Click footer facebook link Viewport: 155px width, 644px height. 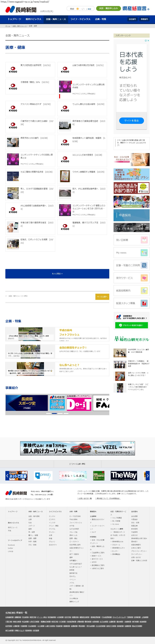[x=11, y=545]
